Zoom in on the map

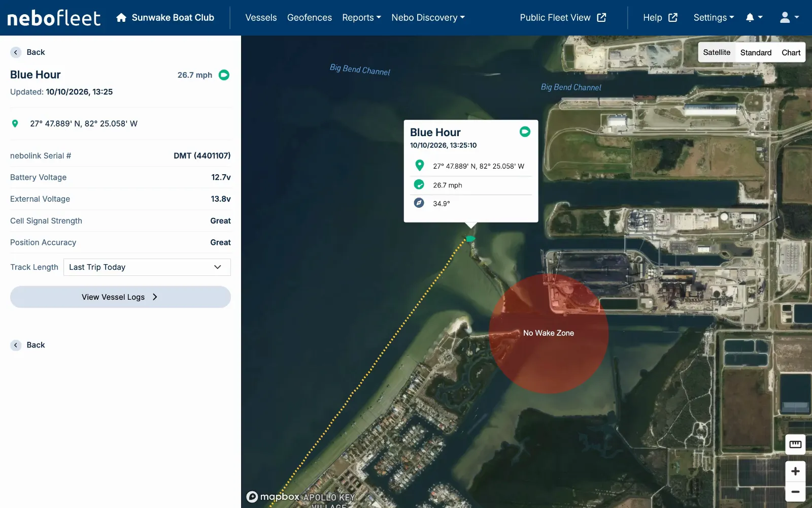tap(795, 471)
